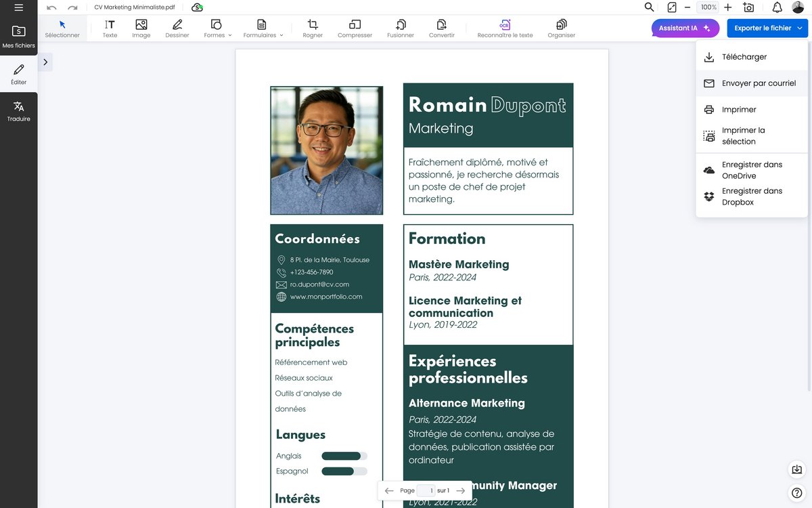The image size is (812, 508).
Task: Click the www.monportfolio.com text
Action: (326, 297)
